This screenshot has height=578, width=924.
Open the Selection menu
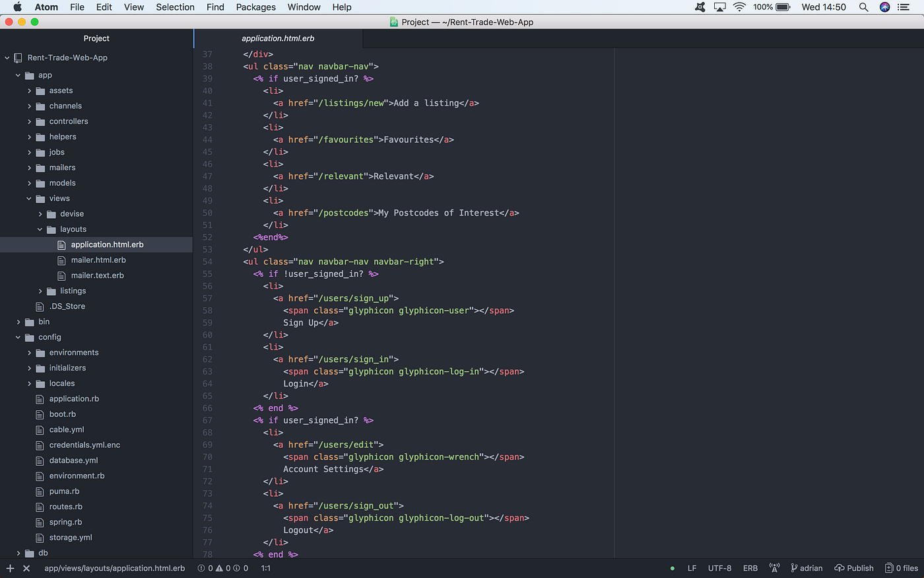point(175,7)
